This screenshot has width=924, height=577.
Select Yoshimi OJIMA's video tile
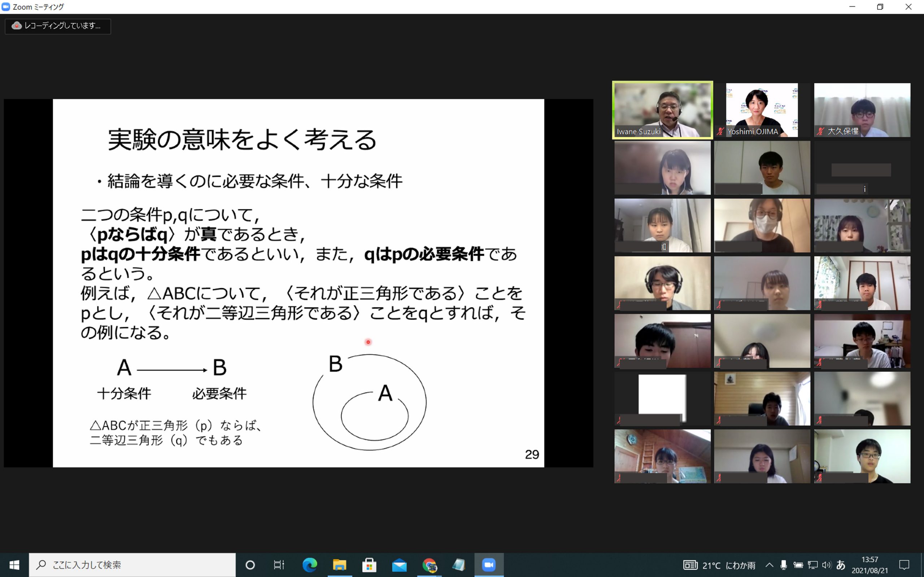pyautogui.click(x=762, y=110)
